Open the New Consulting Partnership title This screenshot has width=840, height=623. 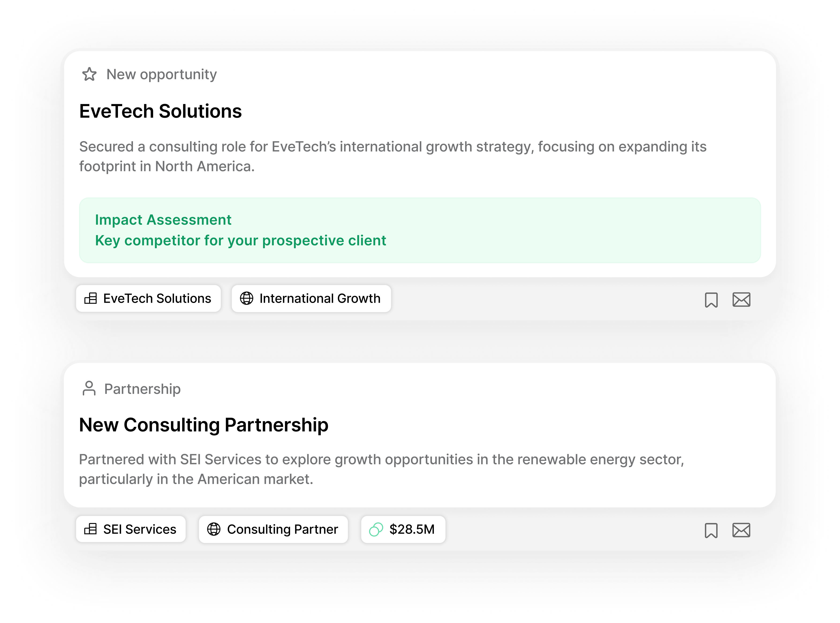[x=204, y=425]
